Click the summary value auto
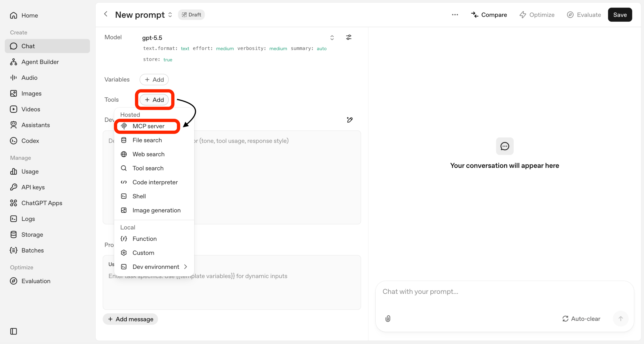The image size is (644, 344). [x=322, y=48]
